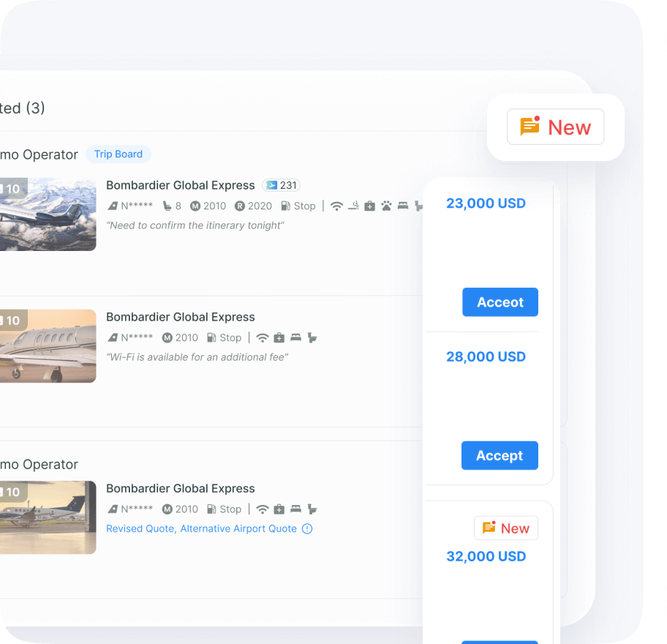The width and height of the screenshot is (667, 644).
Task: Click the medical kit icon in the Wi-Fi fee row
Action: [279, 338]
